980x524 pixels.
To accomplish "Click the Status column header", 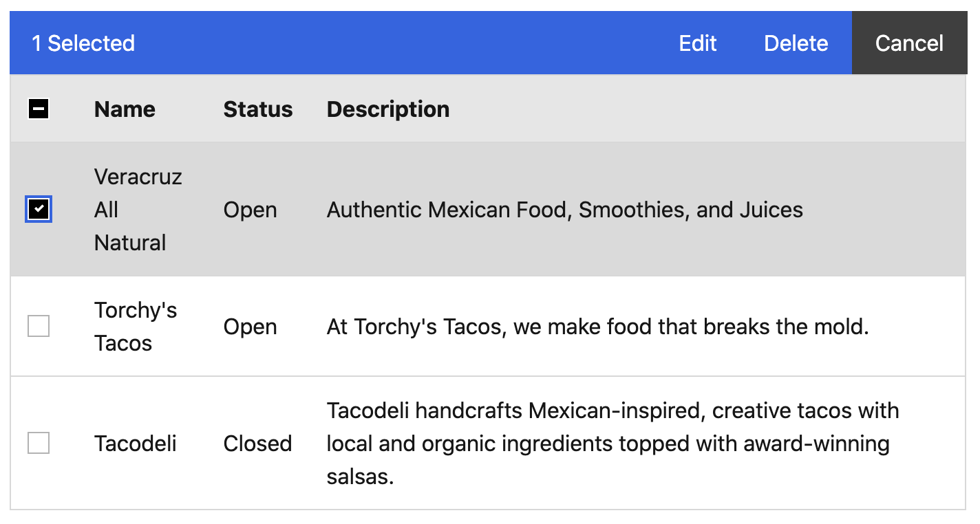I will [258, 109].
